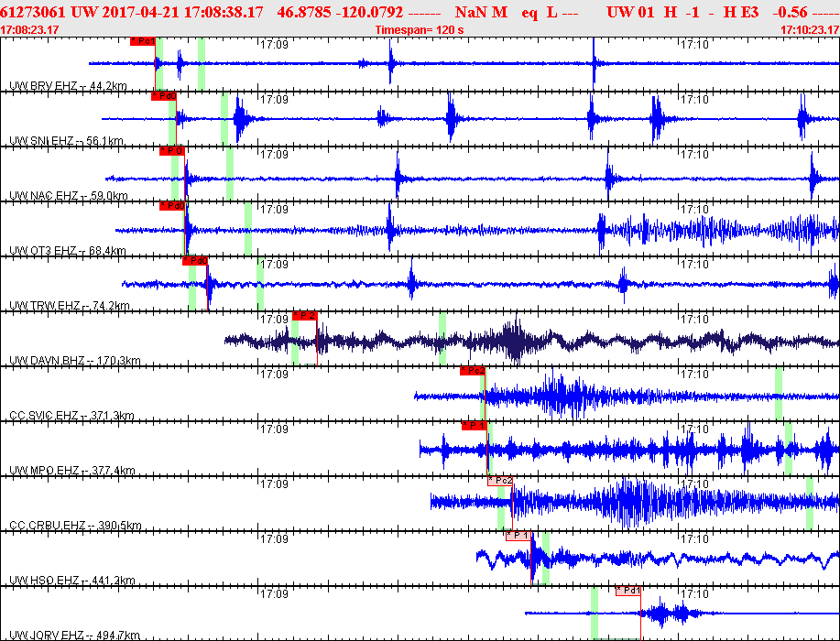Click the Timespan= 120 s label
The image size is (840, 641).
420,30
